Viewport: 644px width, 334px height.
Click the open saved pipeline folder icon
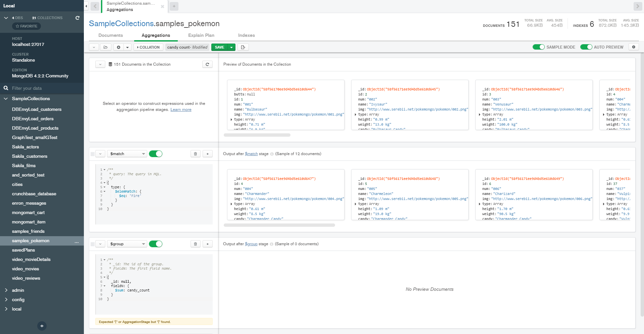pos(105,47)
